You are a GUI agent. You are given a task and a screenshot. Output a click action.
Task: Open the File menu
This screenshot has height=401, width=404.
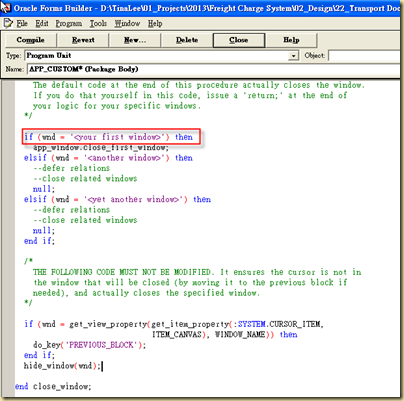[x=22, y=24]
